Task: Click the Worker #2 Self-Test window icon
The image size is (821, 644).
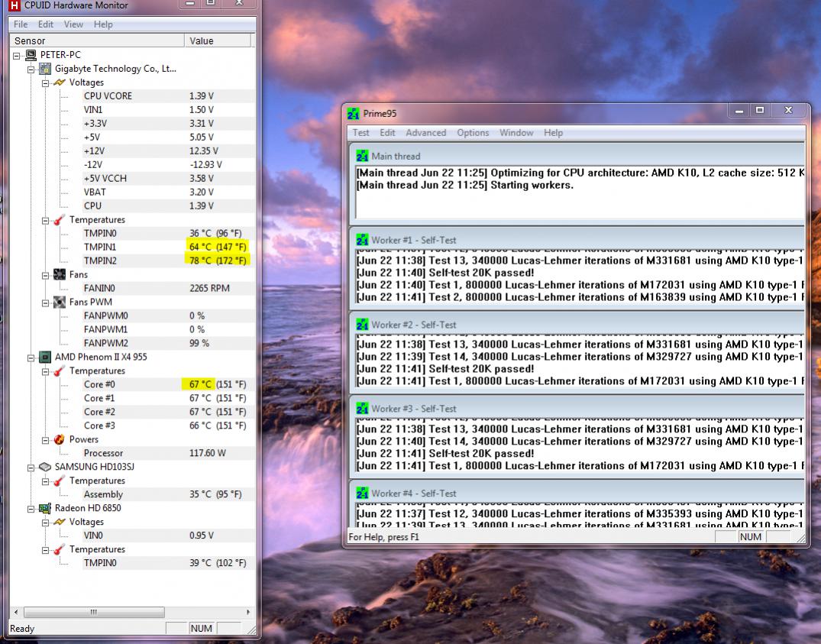Action: point(362,325)
